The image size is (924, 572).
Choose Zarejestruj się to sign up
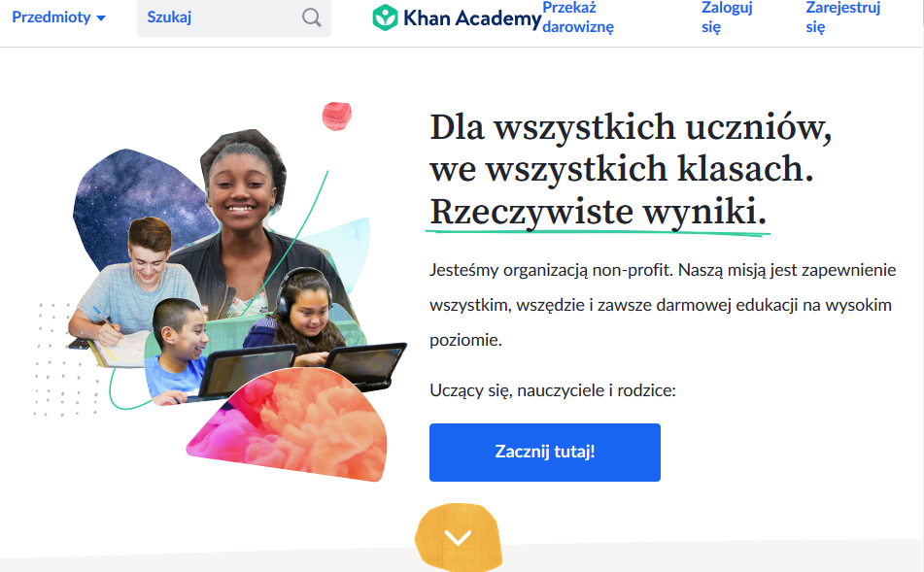point(842,17)
